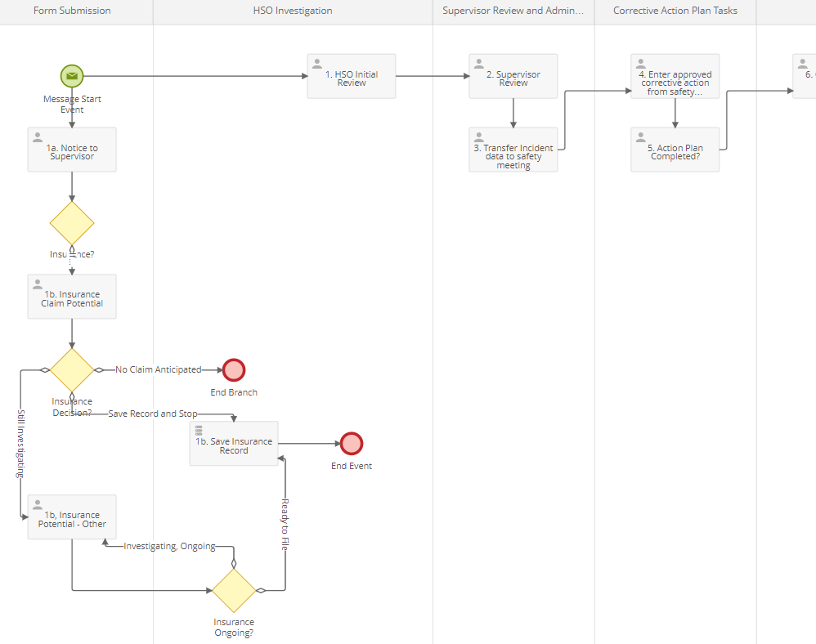Select the 5. Action Plan Completed? task
816x644 pixels.
[x=675, y=150]
